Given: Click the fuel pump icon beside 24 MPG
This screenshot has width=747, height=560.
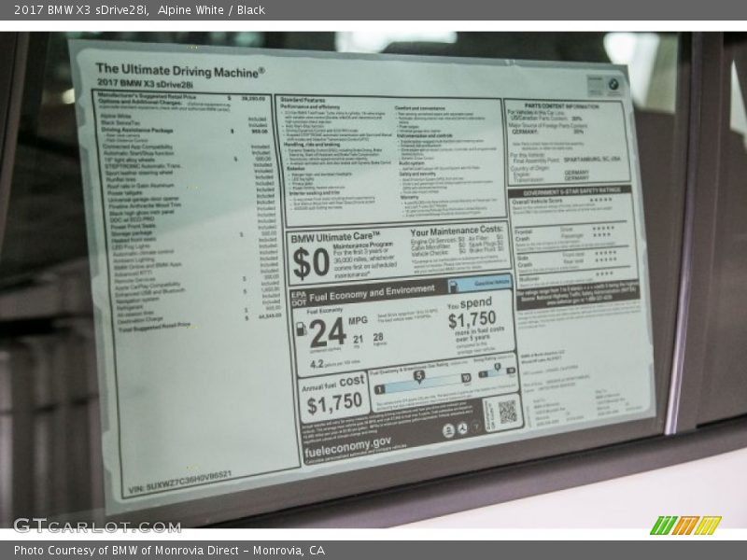Looking at the screenshot, I should coord(301,330).
